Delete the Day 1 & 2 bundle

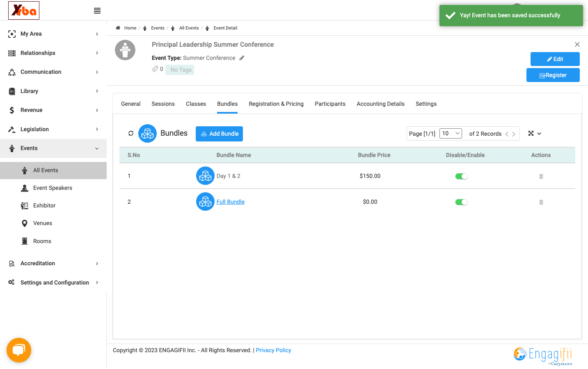541,176
